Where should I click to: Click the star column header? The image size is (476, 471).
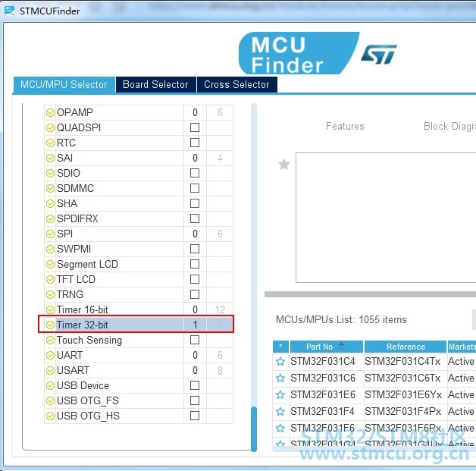pyautogui.click(x=280, y=347)
